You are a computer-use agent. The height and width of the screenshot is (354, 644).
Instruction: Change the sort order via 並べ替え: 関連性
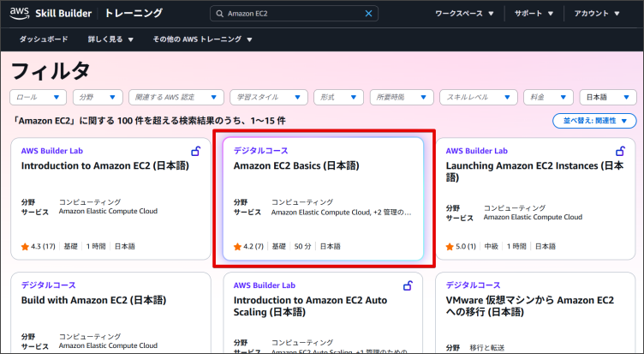tap(594, 121)
